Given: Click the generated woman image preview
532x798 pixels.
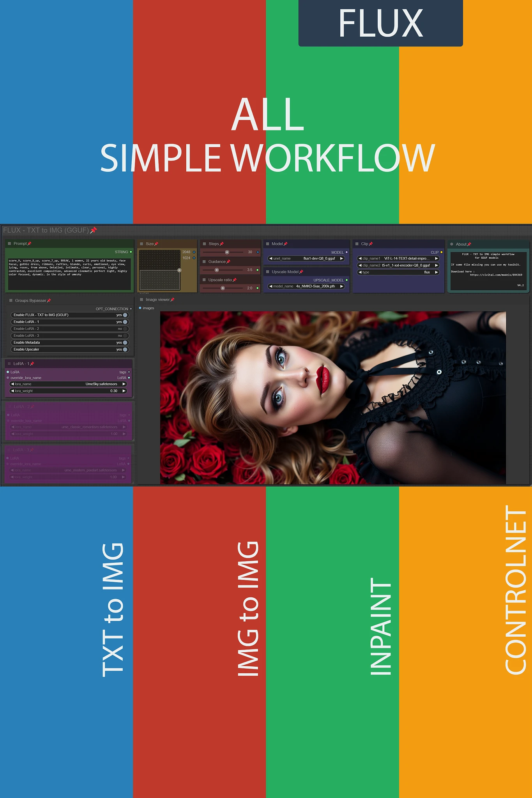Looking at the screenshot, I should 333,397.
